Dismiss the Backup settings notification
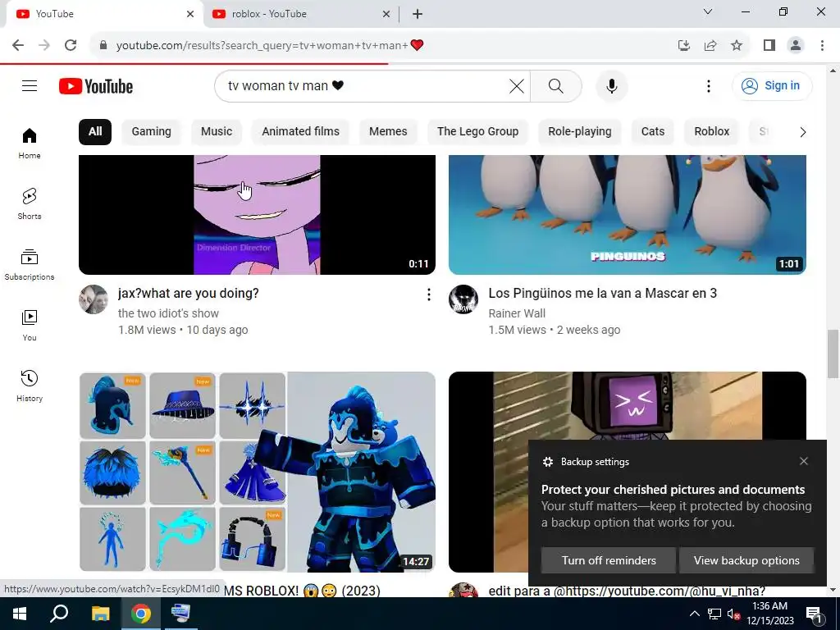Screen dimensions: 840x630 click(804, 461)
